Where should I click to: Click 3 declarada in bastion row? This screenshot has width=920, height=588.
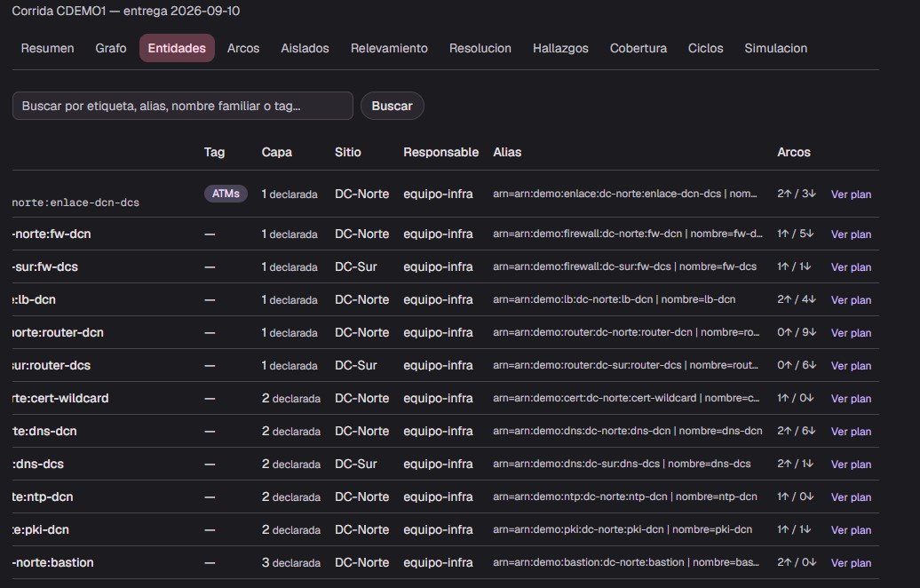[x=291, y=562]
